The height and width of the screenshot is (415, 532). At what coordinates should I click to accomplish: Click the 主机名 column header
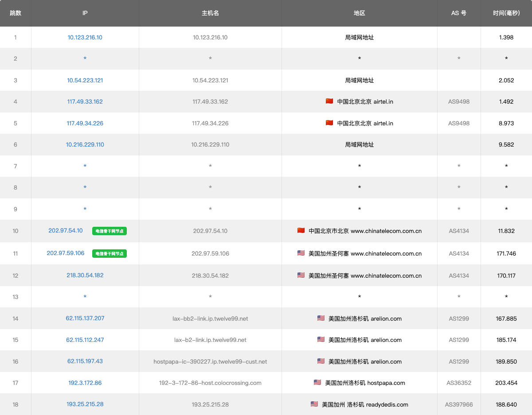[210, 13]
